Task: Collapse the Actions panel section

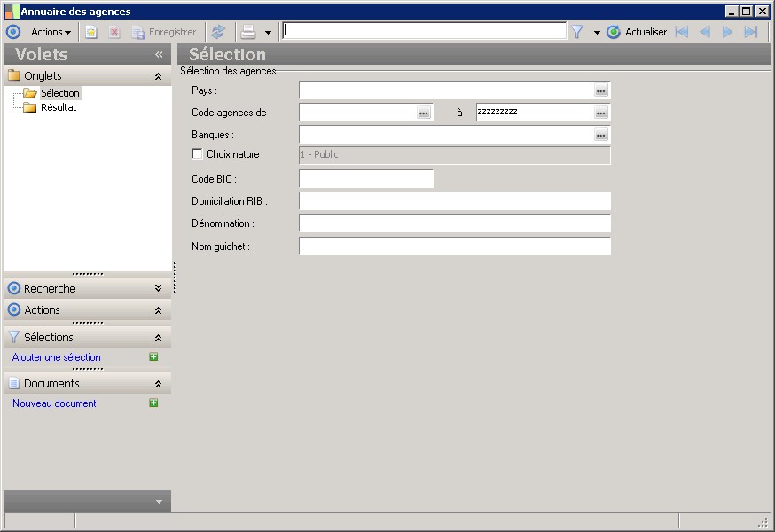Action: coord(158,310)
